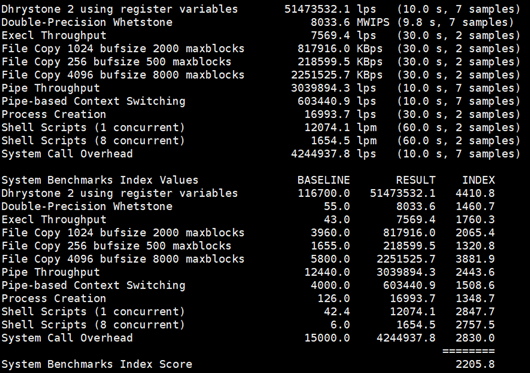Click index value '2443.6'
530x373 pixels.
click(475, 272)
